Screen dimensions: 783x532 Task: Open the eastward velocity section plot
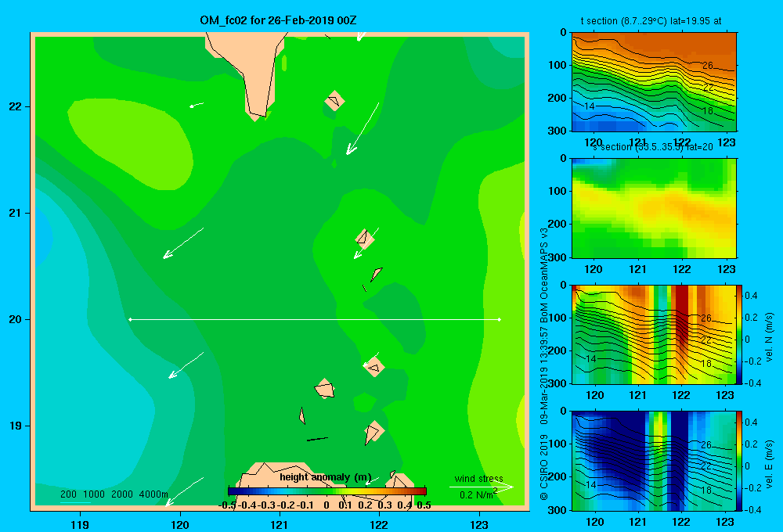[654, 461]
